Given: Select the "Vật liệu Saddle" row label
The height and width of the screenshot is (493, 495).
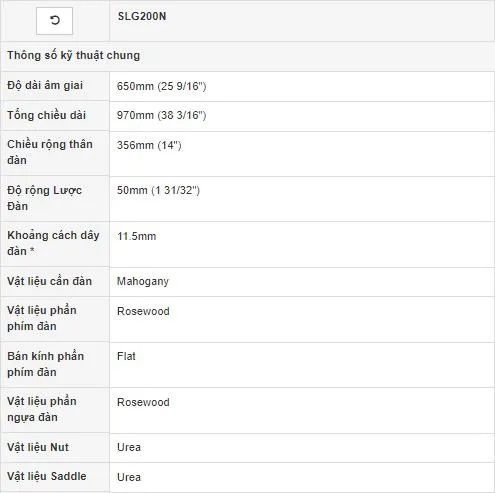Looking at the screenshot, I should point(47,476).
